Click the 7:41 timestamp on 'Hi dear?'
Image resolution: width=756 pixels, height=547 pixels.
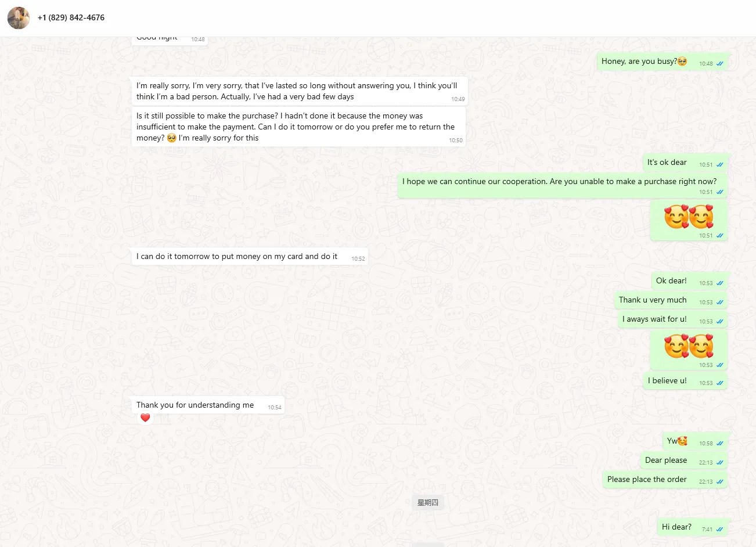tap(707, 530)
